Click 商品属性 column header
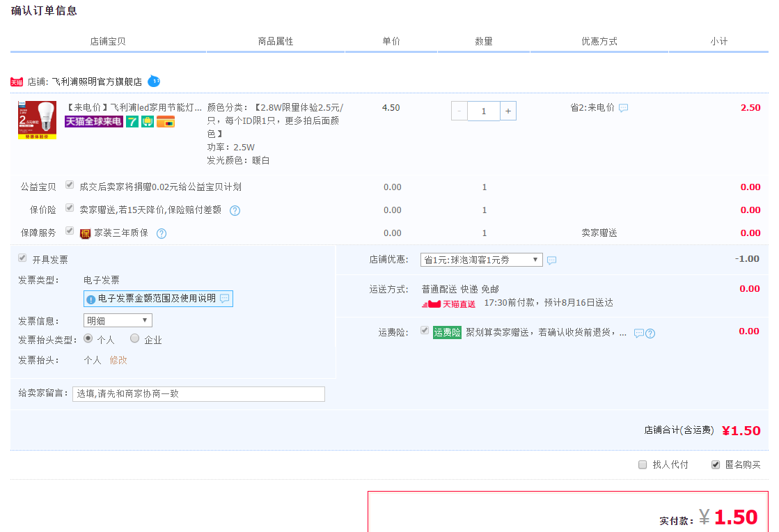 pos(276,41)
